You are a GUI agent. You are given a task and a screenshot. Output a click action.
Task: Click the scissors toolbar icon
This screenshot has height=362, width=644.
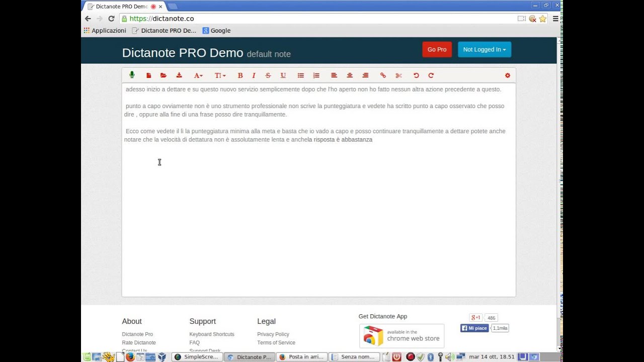tap(398, 75)
